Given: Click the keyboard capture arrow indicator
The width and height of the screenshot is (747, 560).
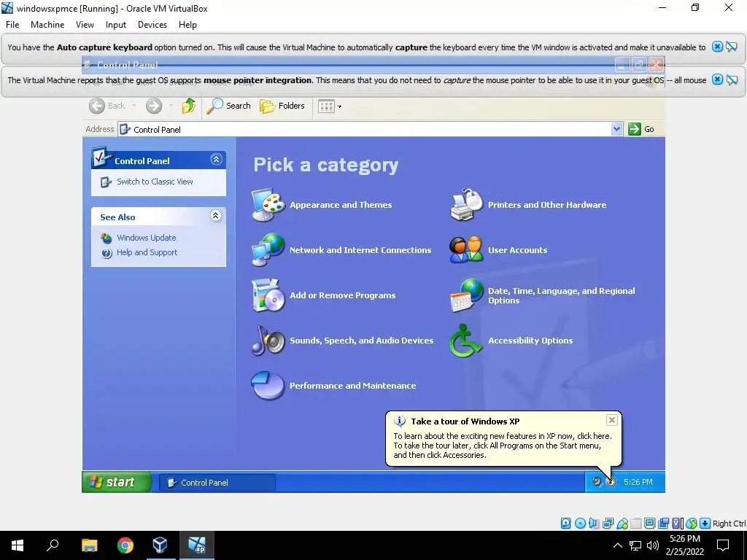Looking at the screenshot, I should coord(705,524).
